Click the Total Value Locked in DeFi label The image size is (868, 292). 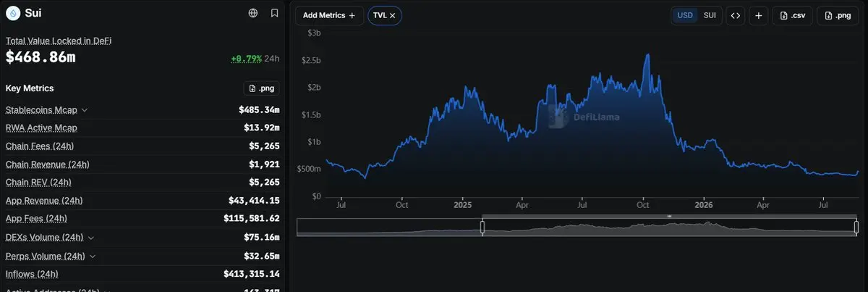click(59, 41)
